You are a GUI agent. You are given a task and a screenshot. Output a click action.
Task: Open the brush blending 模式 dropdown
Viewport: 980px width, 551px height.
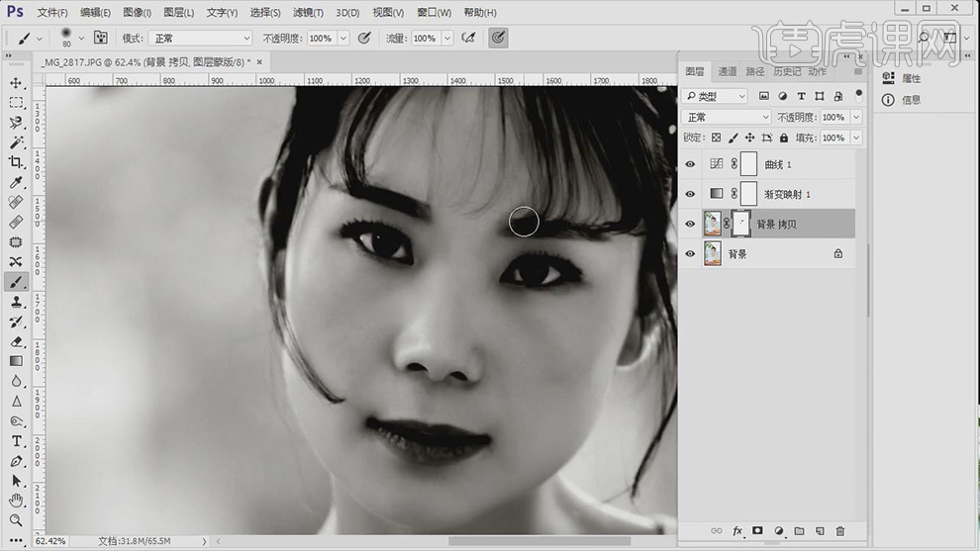coord(201,38)
